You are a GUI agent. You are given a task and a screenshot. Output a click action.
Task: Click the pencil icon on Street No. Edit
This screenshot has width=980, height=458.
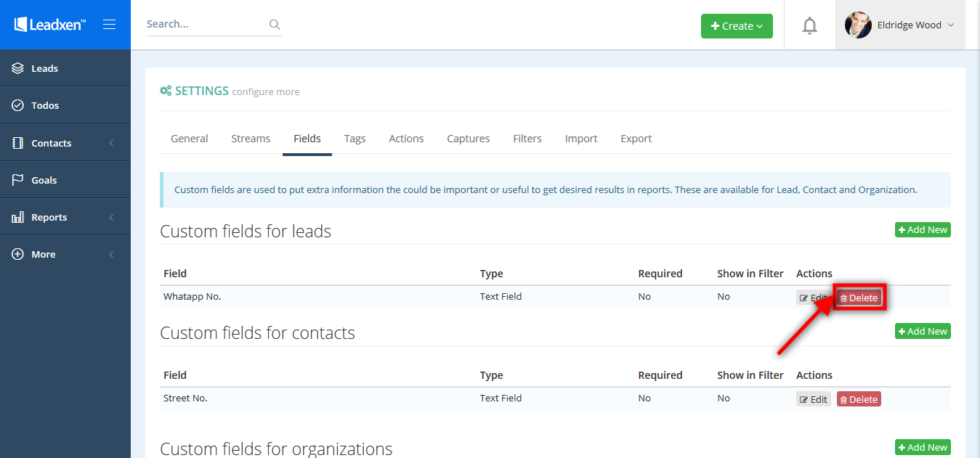(804, 400)
